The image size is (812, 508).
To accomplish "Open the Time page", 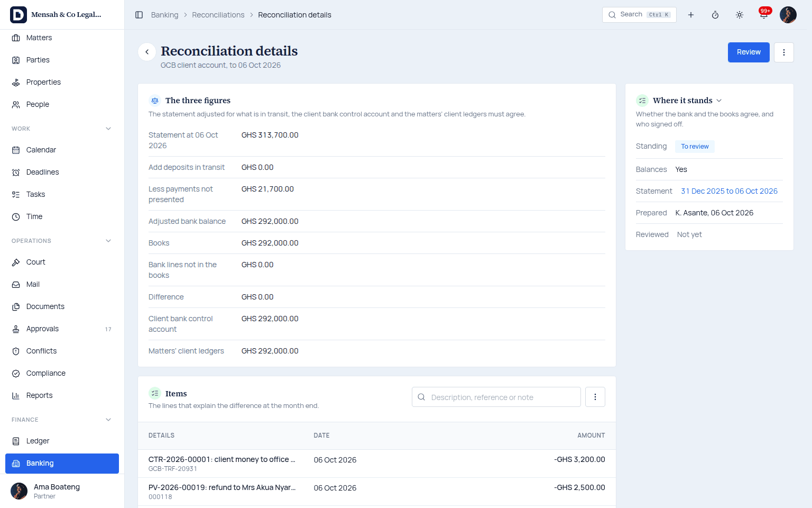I will 62,216.
